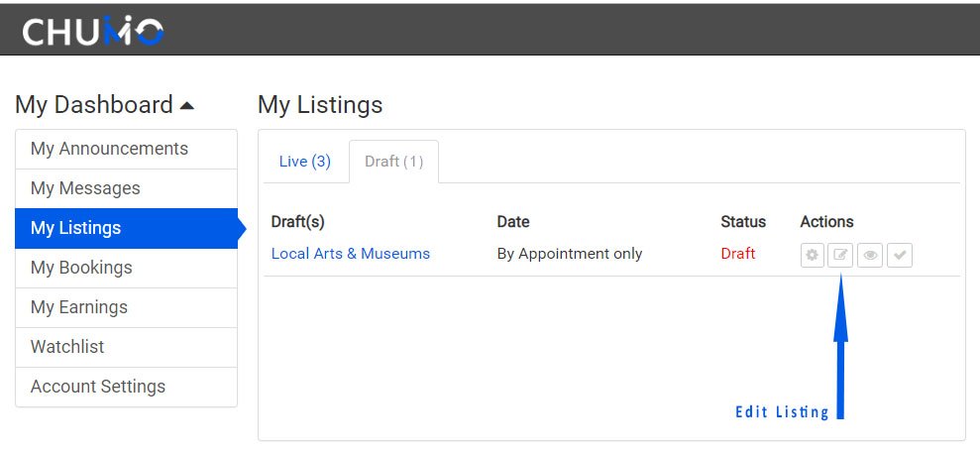Click the By Appointment only date text
980x453 pixels.
coord(570,254)
